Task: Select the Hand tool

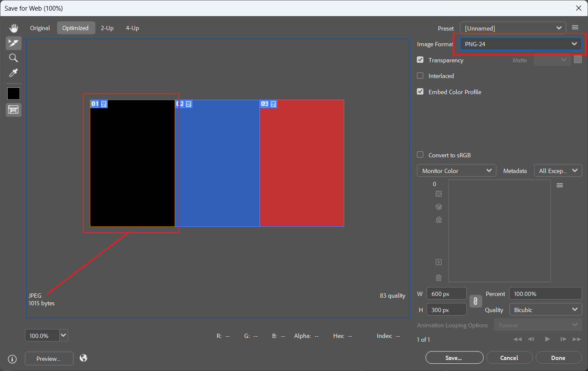Action: pyautogui.click(x=14, y=28)
